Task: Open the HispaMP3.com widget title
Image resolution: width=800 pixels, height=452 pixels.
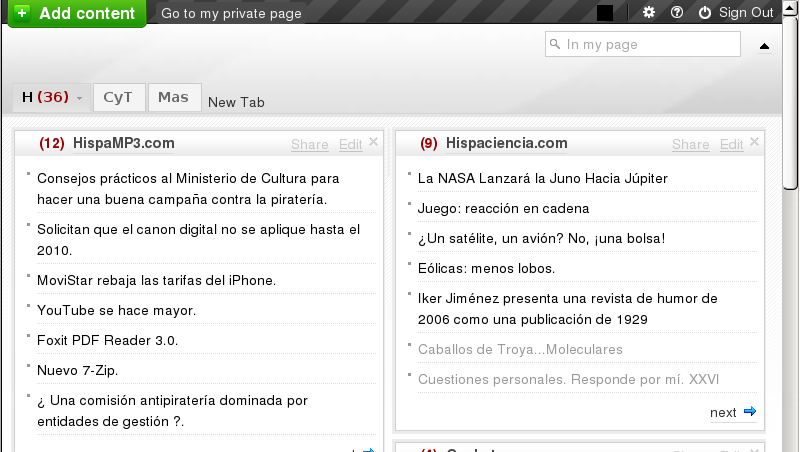Action: (123, 143)
